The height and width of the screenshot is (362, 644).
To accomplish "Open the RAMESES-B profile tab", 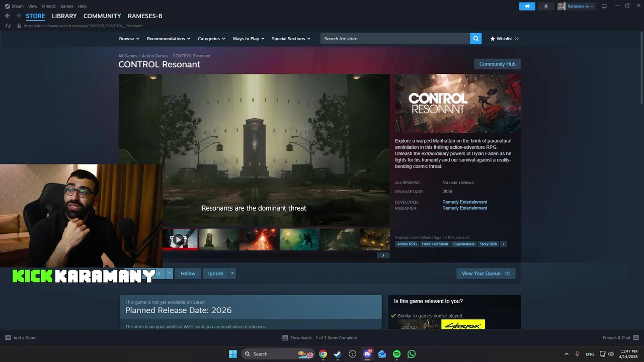I will 145,16.
